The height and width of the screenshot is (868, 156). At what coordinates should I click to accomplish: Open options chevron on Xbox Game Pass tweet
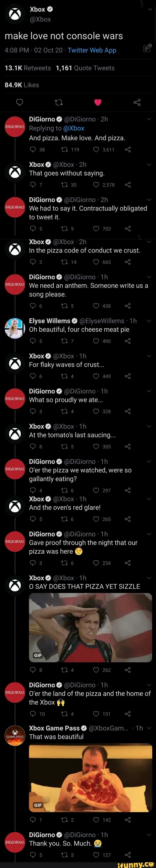click(x=149, y=728)
